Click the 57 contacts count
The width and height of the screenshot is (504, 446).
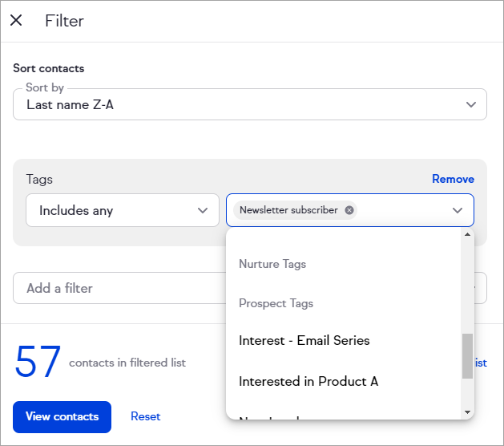[38, 363]
